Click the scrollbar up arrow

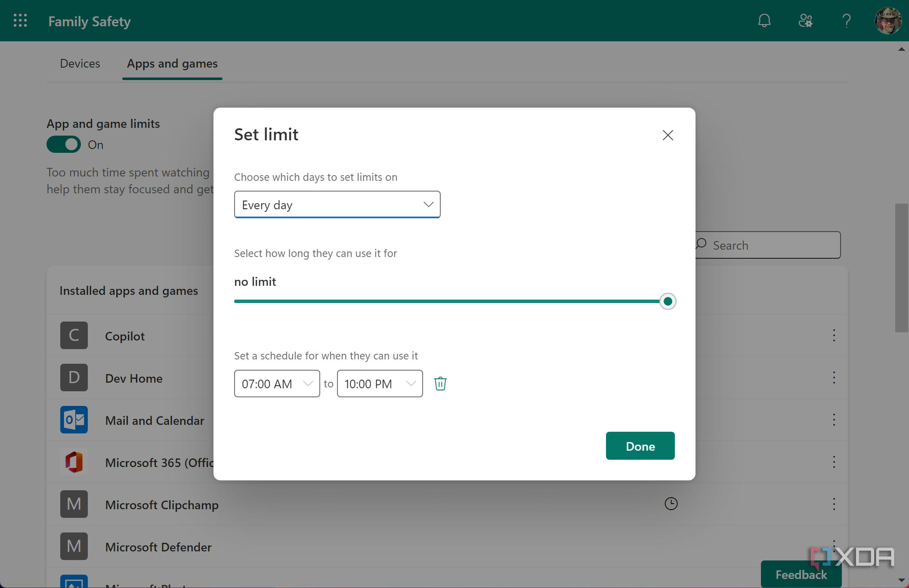coord(901,49)
